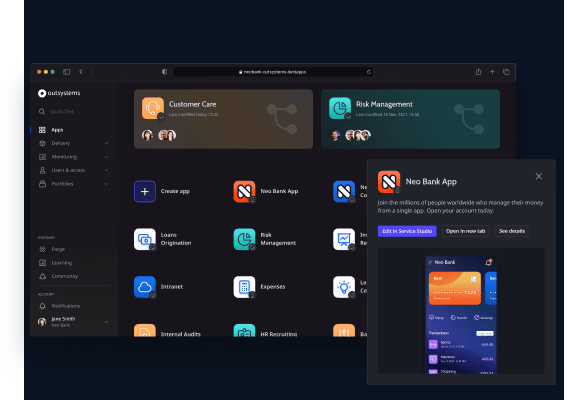This screenshot has width=567, height=400.
Task: Click the Create app label
Action: click(175, 191)
